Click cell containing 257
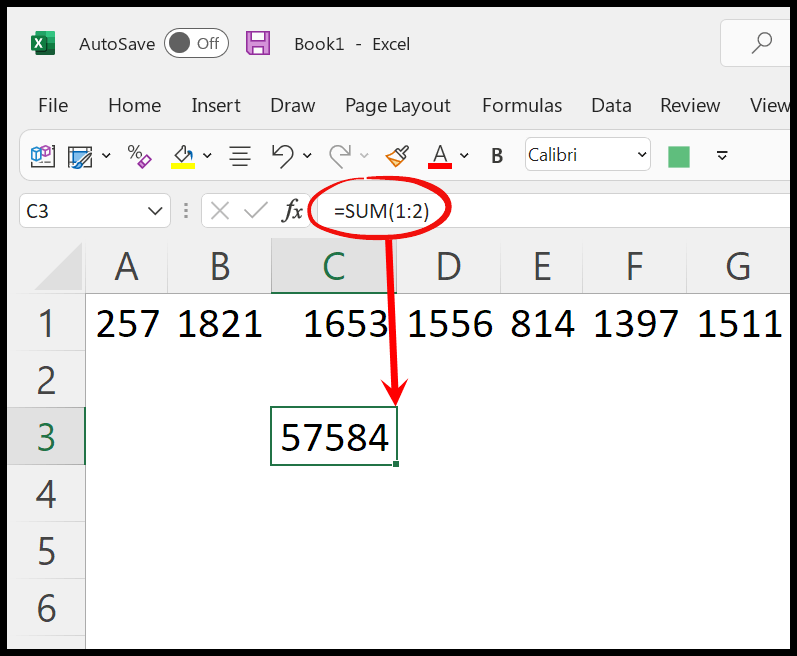 pos(127,323)
